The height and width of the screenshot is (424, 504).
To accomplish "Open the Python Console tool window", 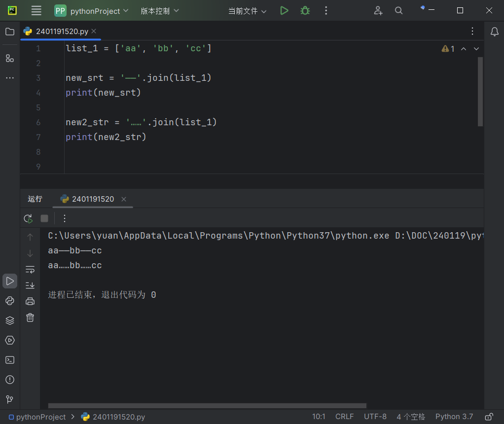I will (10, 301).
